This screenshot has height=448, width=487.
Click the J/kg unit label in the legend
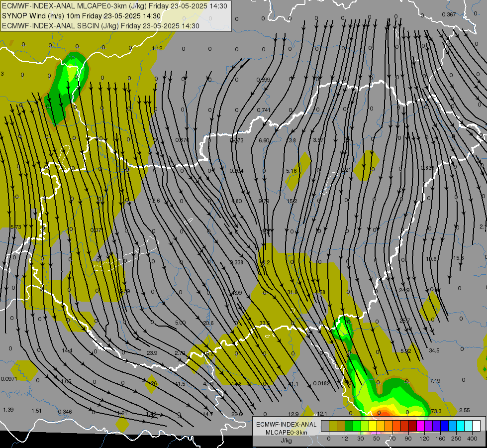[x=286, y=441]
